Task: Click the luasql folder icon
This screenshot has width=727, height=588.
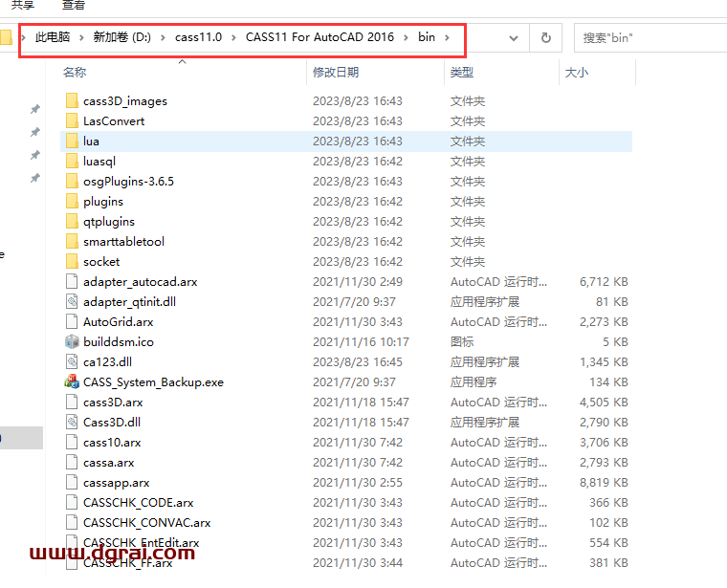Action: pos(72,161)
